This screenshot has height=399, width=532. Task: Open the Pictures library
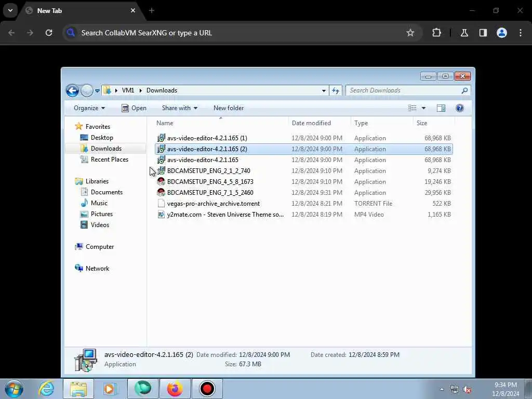[x=97, y=214]
